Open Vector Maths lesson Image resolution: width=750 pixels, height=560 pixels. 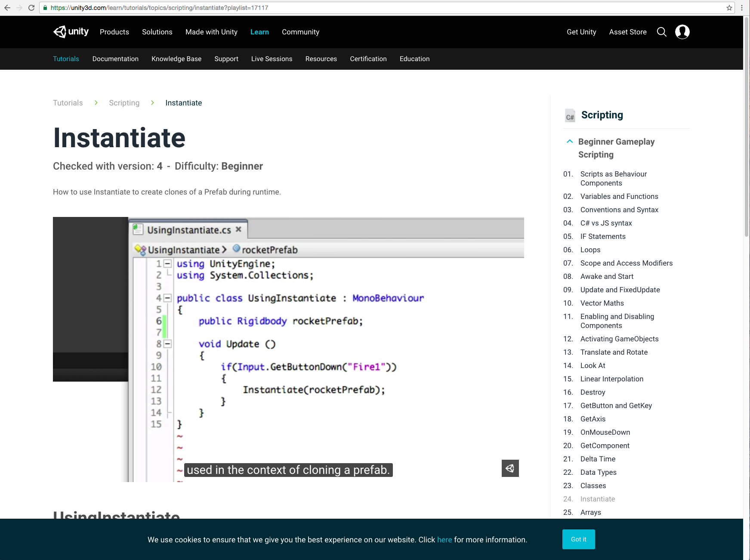click(x=602, y=303)
